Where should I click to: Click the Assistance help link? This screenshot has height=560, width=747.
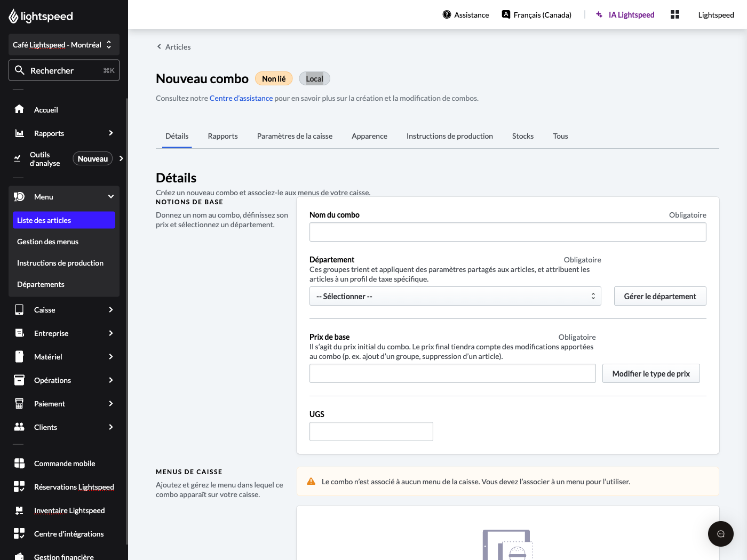pos(466,15)
